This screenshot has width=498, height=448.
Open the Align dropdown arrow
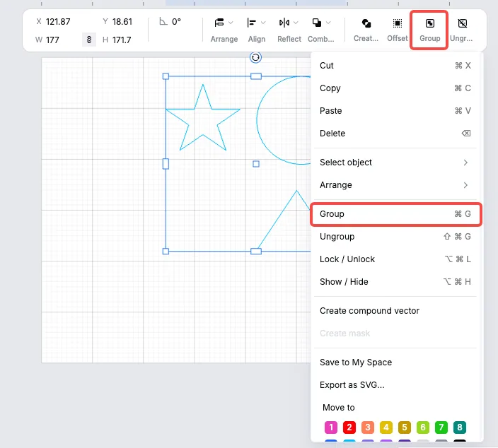pyautogui.click(x=263, y=23)
